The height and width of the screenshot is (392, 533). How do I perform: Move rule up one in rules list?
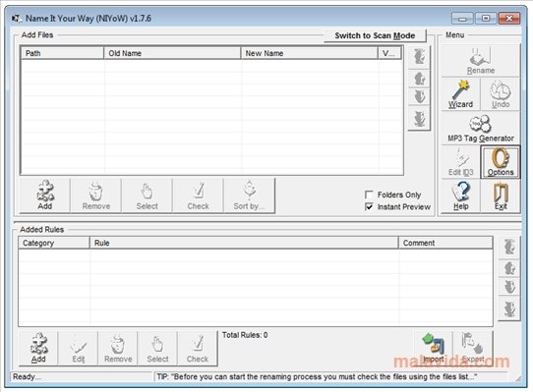tap(509, 268)
